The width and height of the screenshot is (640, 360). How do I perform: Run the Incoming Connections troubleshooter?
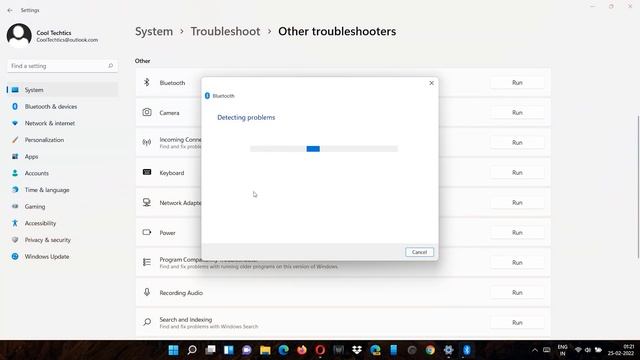(x=517, y=142)
